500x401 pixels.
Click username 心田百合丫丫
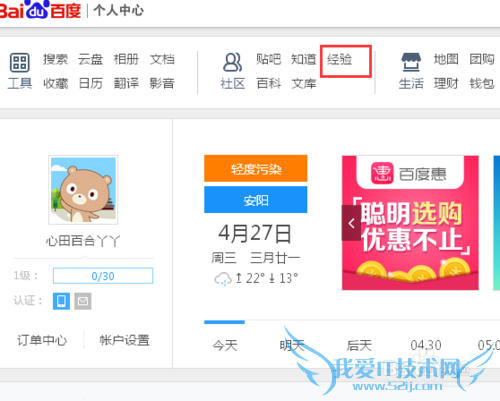coord(83,241)
